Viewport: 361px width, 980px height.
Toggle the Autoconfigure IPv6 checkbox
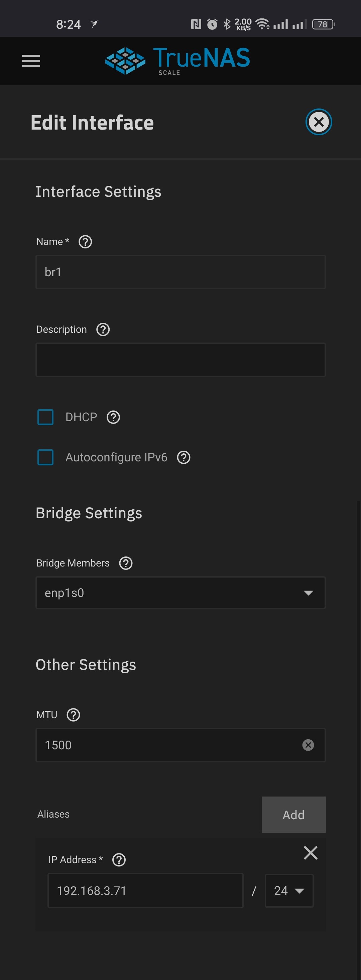(45, 457)
